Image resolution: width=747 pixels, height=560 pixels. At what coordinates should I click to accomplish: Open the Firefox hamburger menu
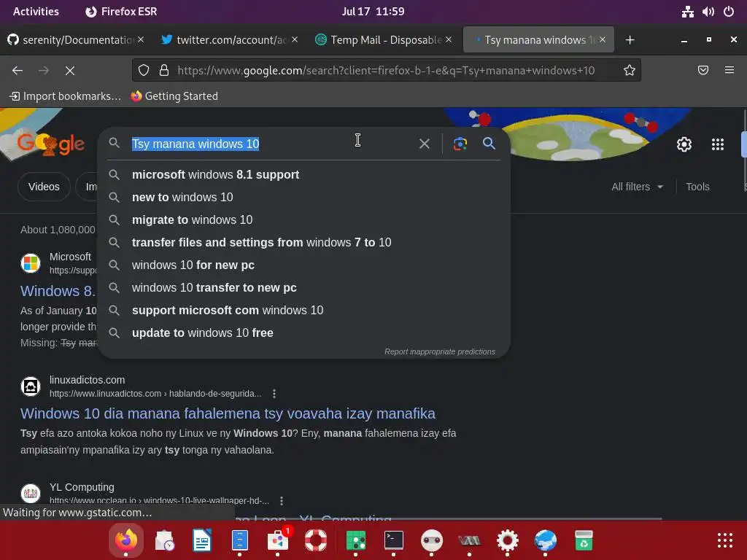click(729, 71)
